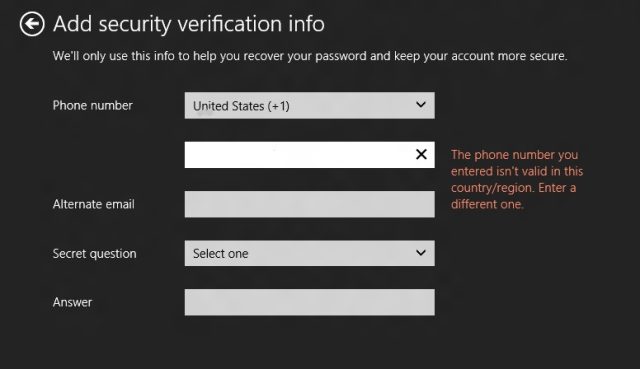Expand the country code dropdown chevron
Image resolution: width=640 pixels, height=369 pixels.
click(x=421, y=105)
